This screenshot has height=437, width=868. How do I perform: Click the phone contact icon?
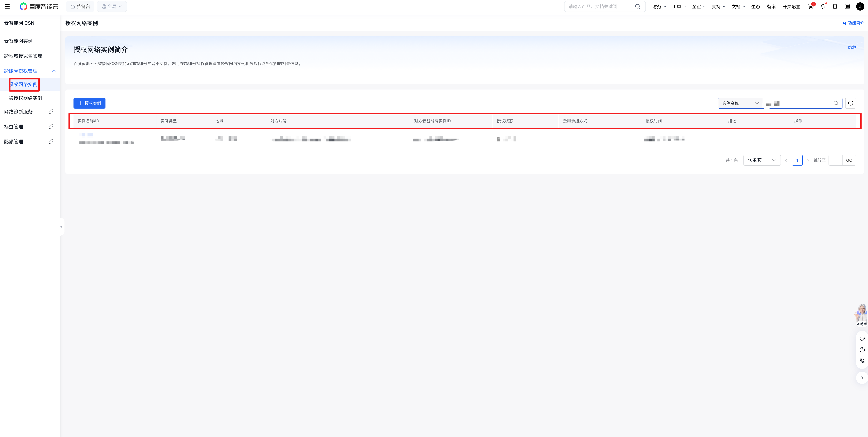point(862,361)
